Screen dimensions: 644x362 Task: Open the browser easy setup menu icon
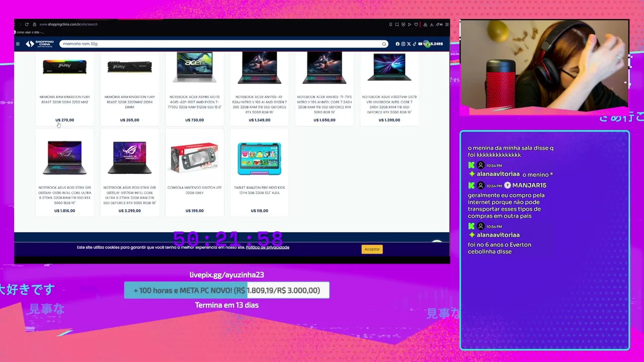pyautogui.click(x=447, y=24)
